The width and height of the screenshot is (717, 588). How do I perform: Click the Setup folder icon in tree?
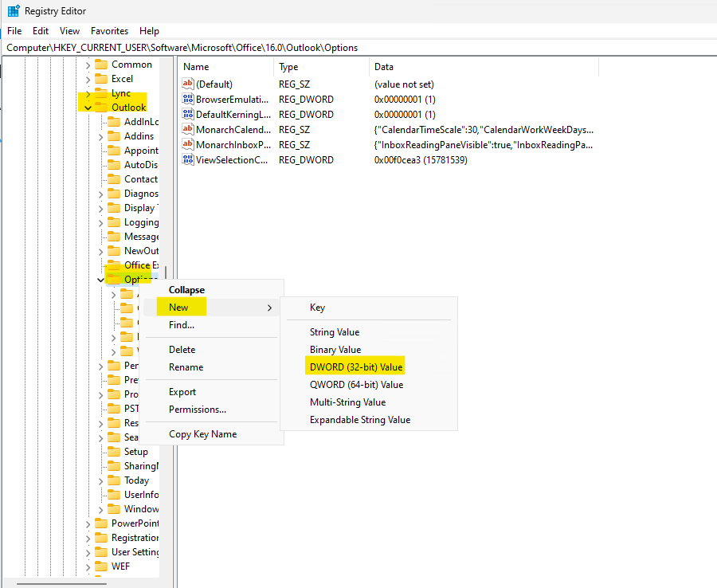click(x=114, y=452)
